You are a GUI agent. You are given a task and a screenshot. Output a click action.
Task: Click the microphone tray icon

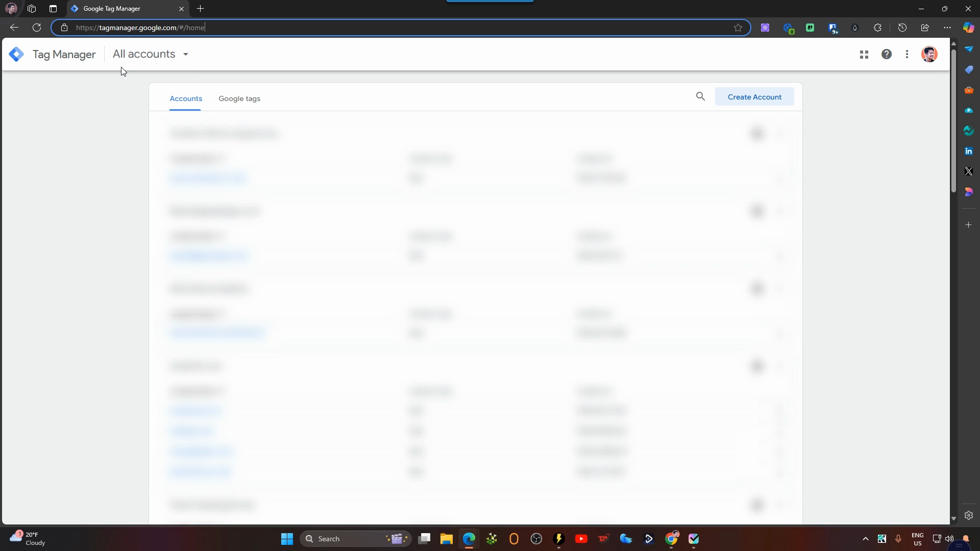898,539
